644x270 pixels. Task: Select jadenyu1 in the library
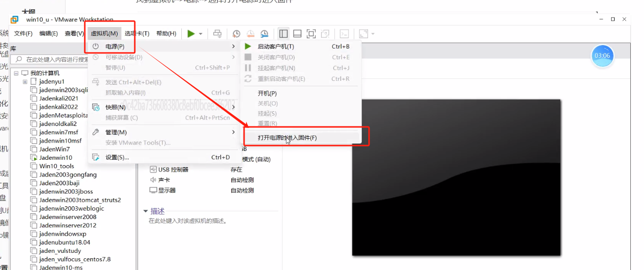tap(52, 81)
